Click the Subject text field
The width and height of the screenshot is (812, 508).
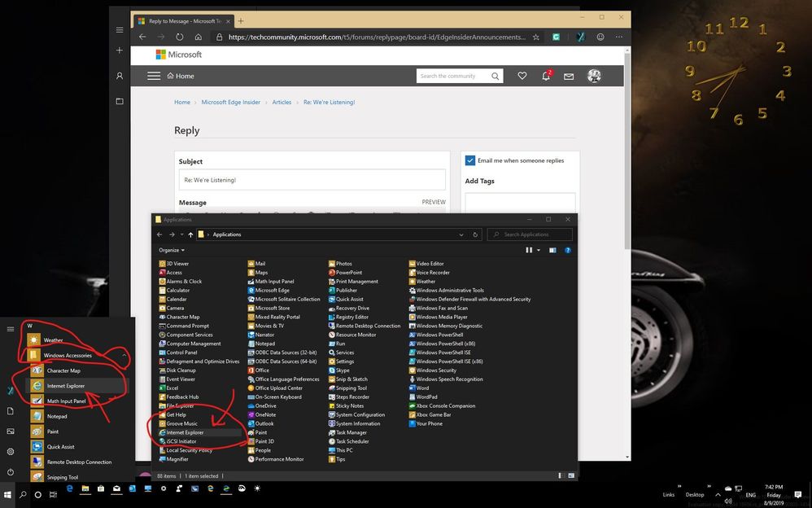tap(312, 180)
